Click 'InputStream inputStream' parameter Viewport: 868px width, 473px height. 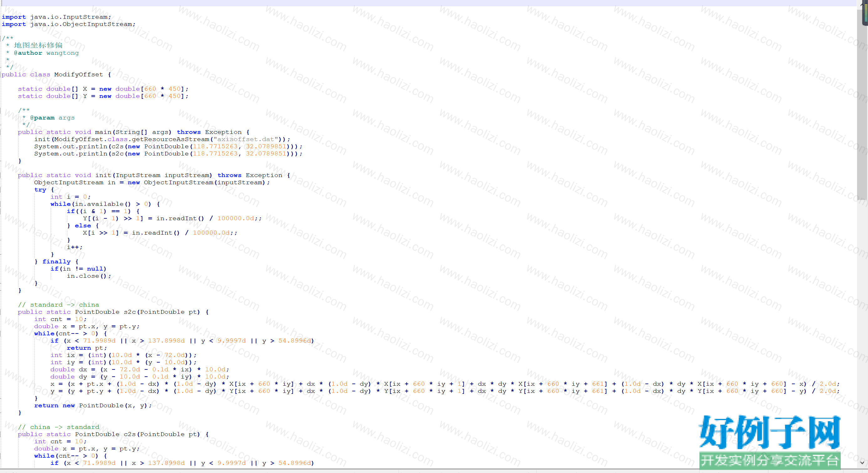click(x=162, y=175)
